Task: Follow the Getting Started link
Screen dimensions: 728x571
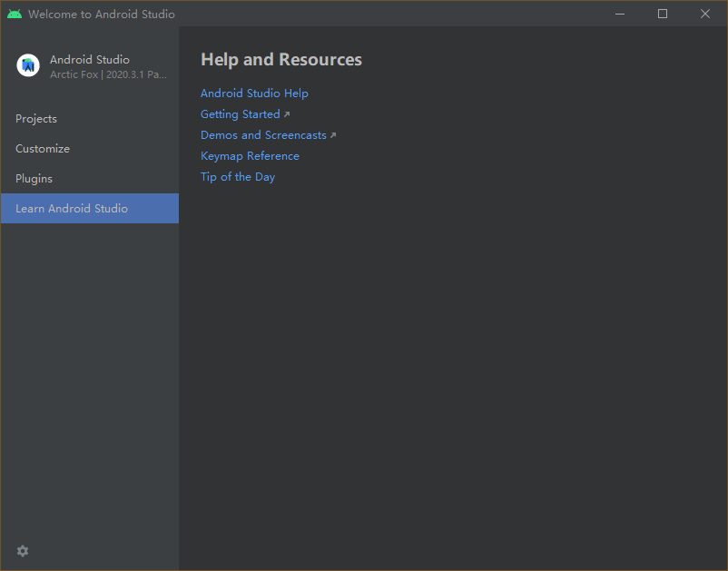Action: click(240, 114)
